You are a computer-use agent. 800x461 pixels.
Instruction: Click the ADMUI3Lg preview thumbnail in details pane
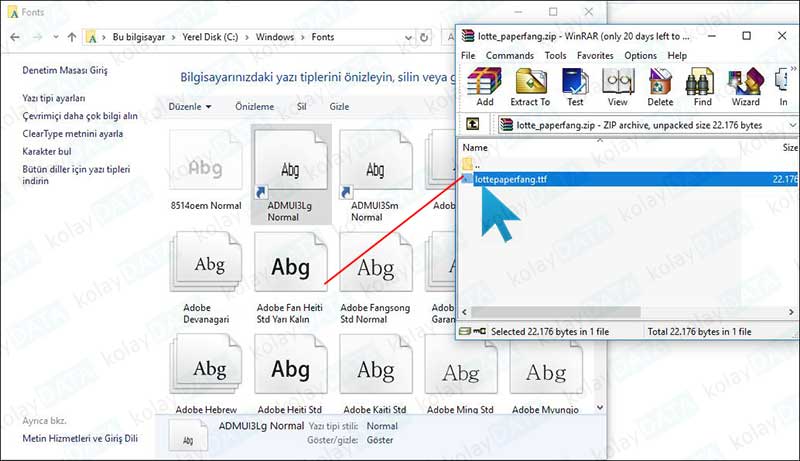pos(188,437)
